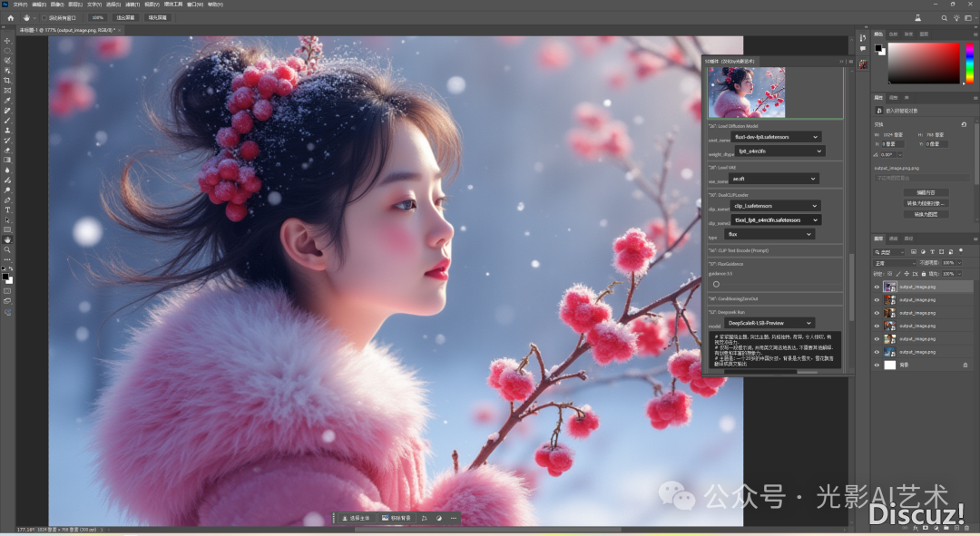Open unet_name flux1-dev-fp8.safetensors dropdown
Image resolution: width=980 pixels, height=536 pixels.
click(x=776, y=137)
